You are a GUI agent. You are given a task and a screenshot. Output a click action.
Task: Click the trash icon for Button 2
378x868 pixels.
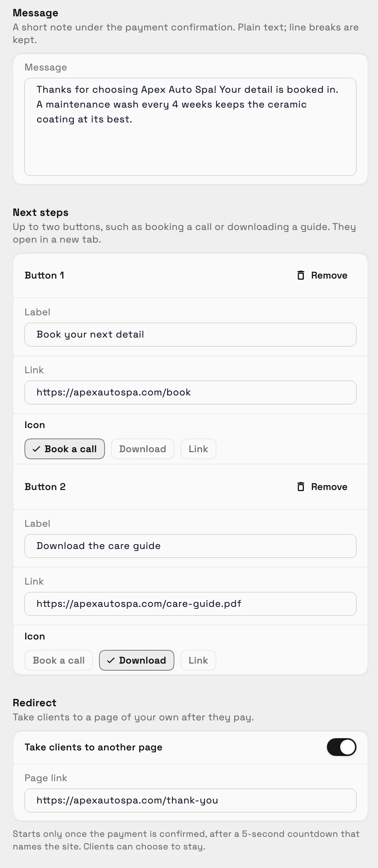coord(301,487)
